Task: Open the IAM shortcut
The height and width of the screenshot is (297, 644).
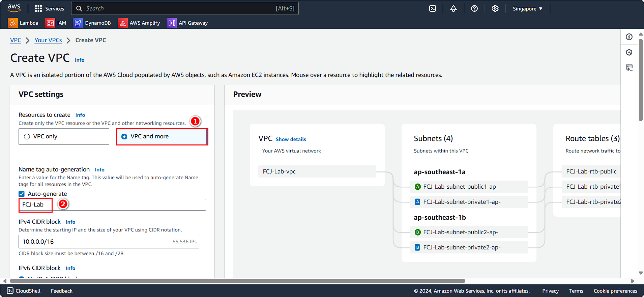Action: point(56,23)
